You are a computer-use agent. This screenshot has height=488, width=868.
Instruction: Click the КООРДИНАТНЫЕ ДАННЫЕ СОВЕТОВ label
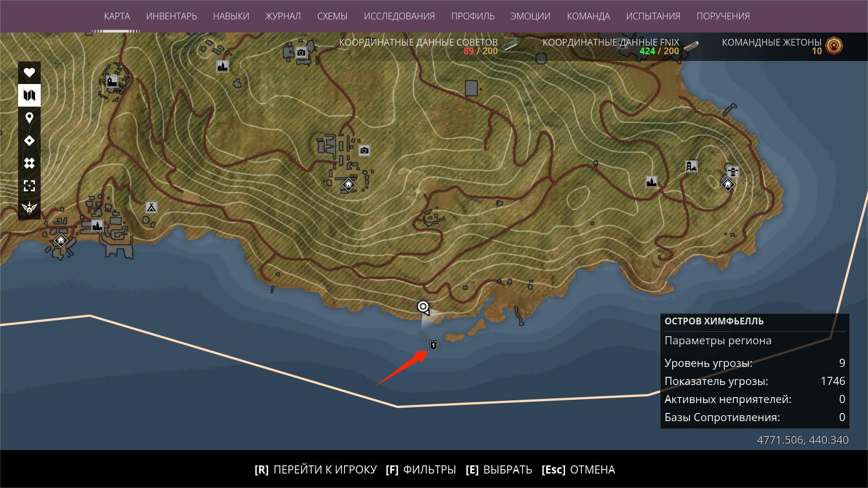418,42
